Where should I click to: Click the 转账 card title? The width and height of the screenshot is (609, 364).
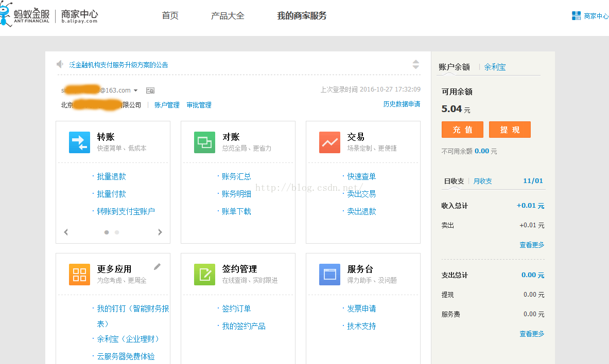click(106, 137)
